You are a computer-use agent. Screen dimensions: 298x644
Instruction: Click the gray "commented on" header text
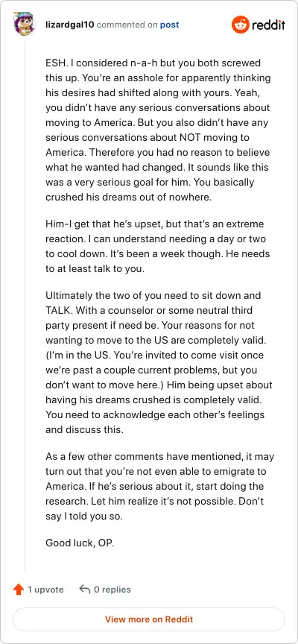click(127, 25)
